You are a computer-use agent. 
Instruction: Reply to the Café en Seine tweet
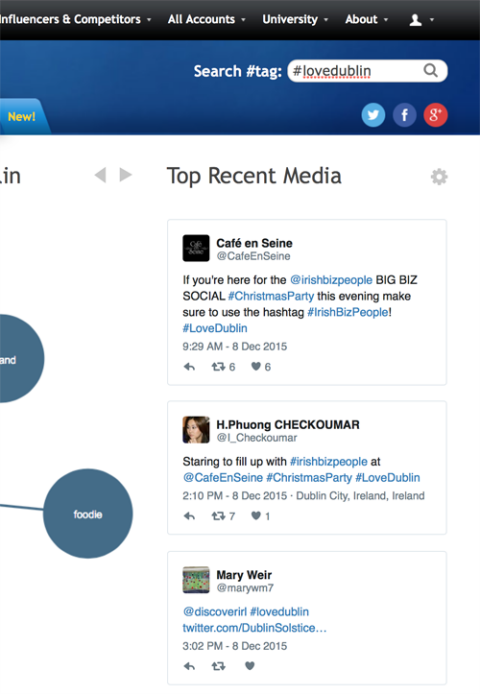(x=189, y=367)
